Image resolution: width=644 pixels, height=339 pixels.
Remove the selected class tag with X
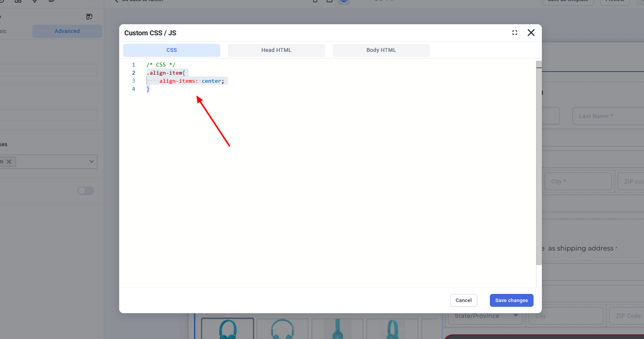[9, 162]
